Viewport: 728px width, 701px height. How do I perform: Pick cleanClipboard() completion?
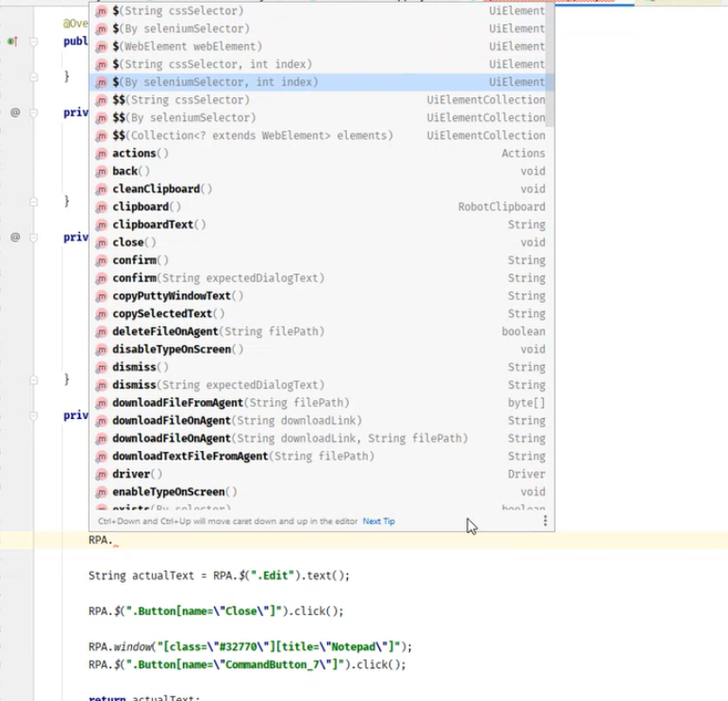coord(322,189)
